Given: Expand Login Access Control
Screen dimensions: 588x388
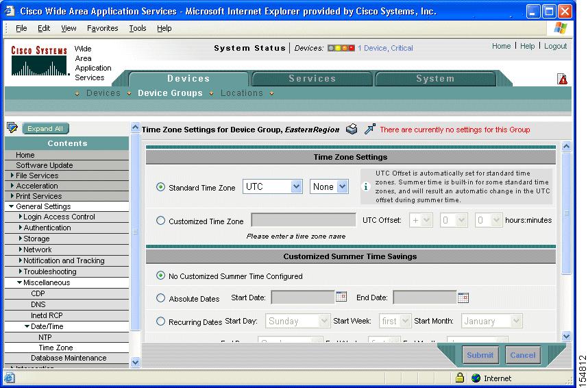Looking at the screenshot, I should [x=21, y=217].
